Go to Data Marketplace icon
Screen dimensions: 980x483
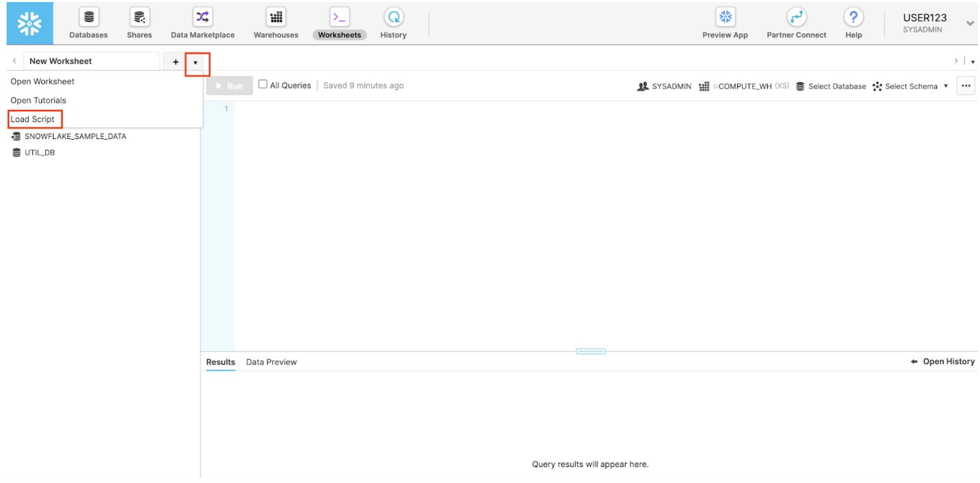(202, 18)
